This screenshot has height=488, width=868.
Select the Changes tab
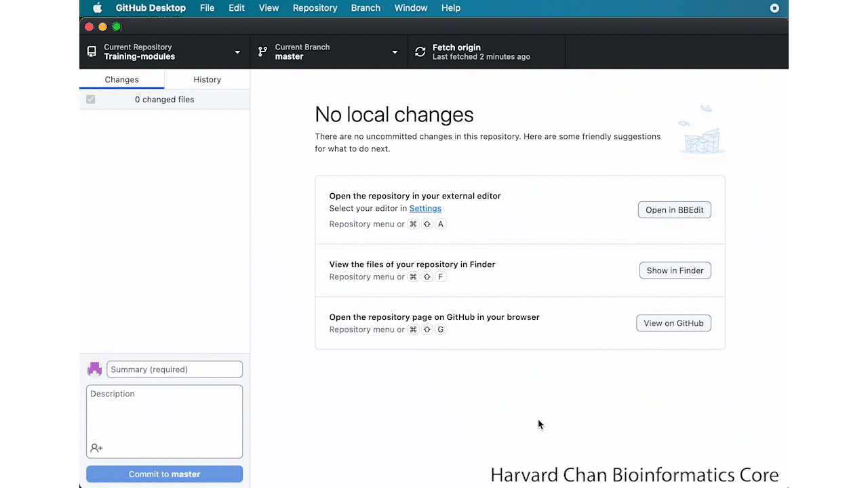coord(121,79)
